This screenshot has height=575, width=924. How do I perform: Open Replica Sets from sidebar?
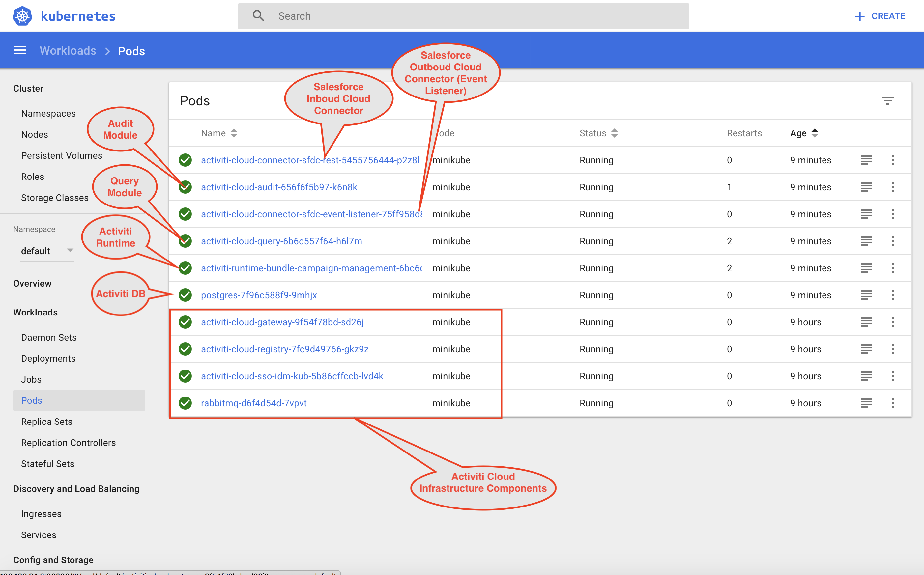click(47, 421)
